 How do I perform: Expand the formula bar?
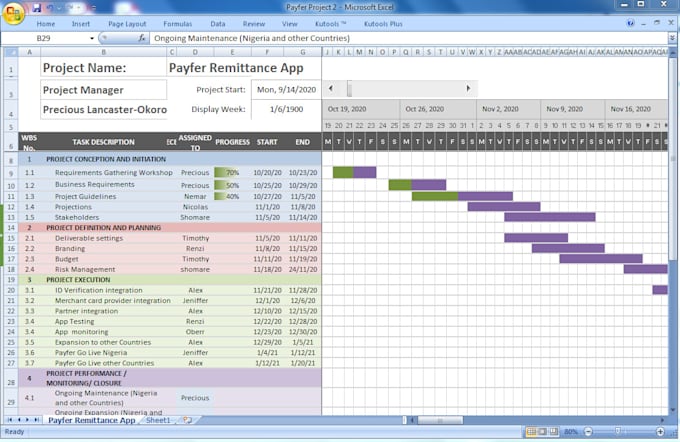tap(672, 38)
